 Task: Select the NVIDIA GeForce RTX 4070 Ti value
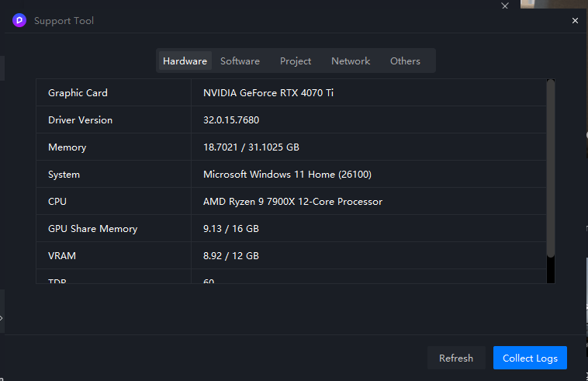(x=268, y=92)
